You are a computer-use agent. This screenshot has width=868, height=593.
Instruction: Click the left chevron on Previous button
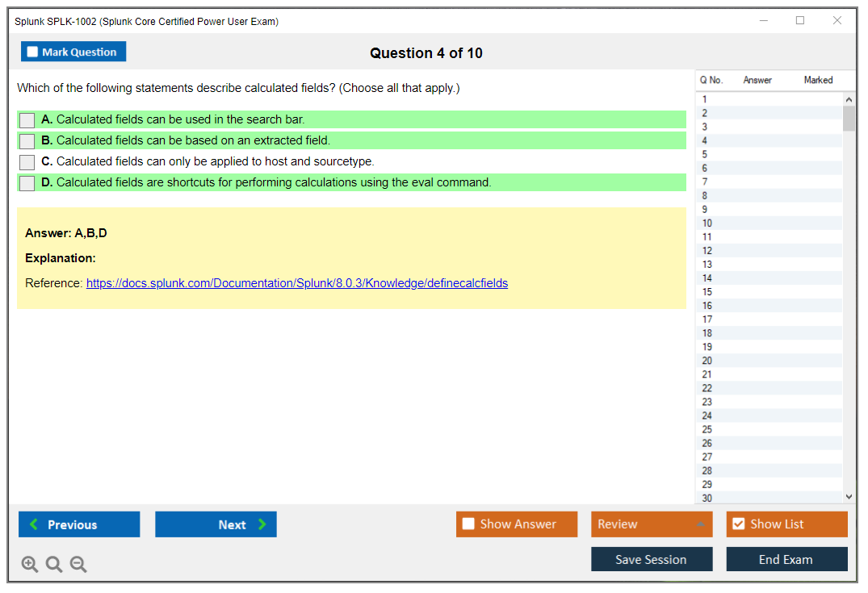coord(34,524)
